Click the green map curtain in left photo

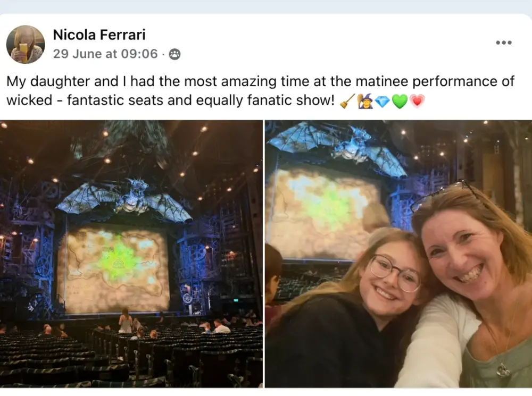(x=114, y=268)
